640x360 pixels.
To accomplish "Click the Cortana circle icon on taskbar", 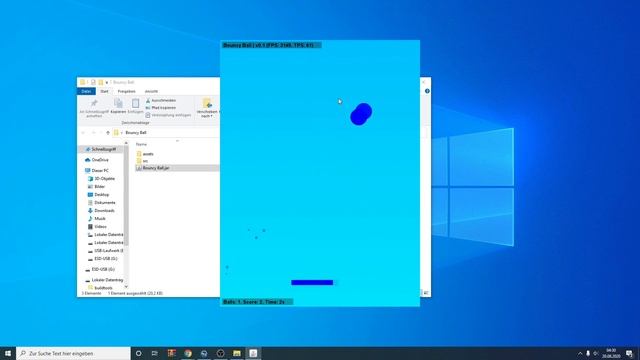I will pos(138,353).
